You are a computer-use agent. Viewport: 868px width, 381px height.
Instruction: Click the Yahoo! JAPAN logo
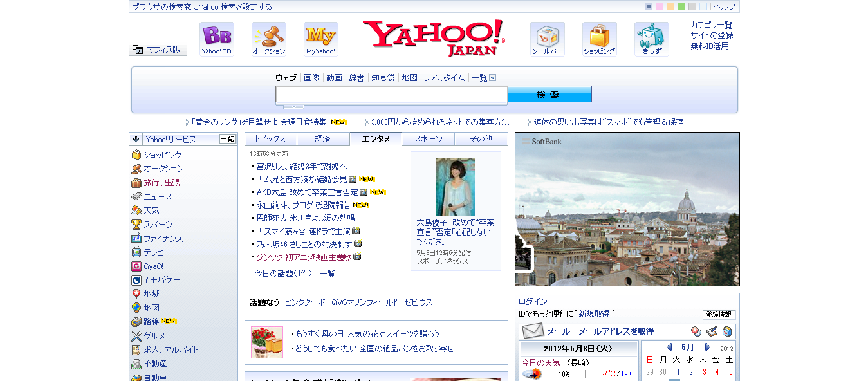click(434, 39)
